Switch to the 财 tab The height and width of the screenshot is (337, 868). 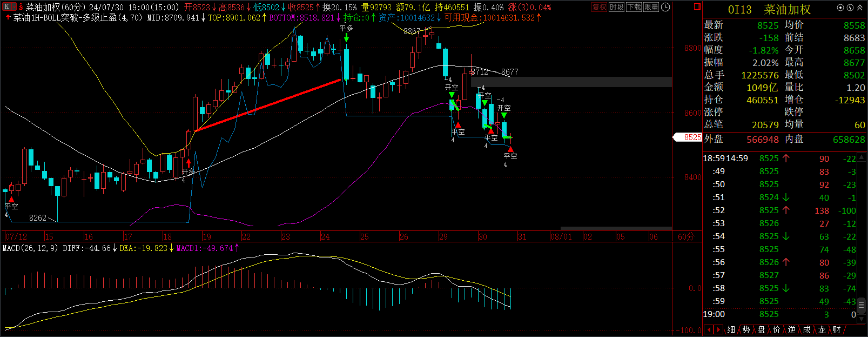tap(837, 329)
